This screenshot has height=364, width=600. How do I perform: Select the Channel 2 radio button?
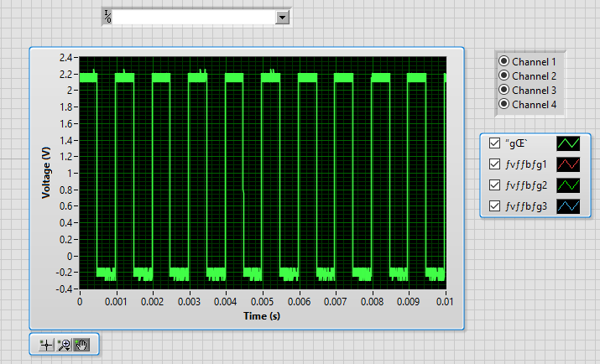click(x=504, y=75)
